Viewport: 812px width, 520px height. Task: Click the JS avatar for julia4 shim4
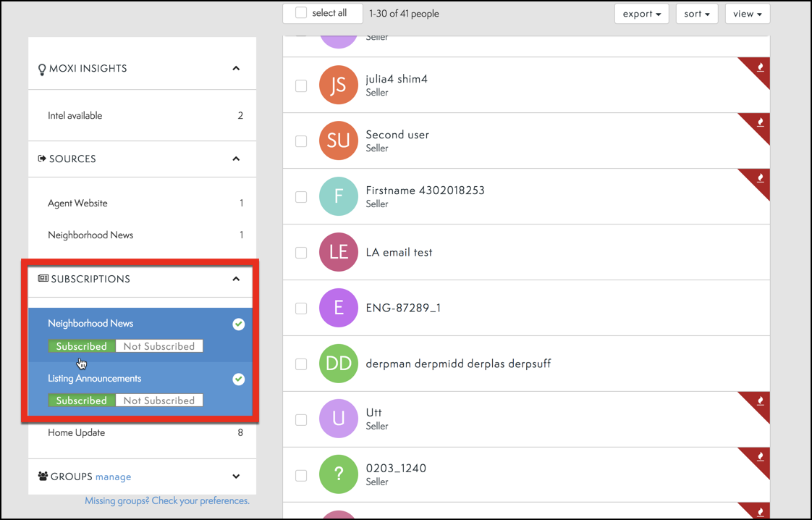point(338,85)
